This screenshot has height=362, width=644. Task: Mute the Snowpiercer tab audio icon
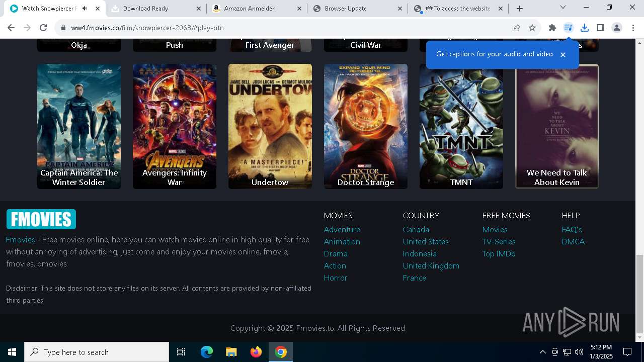coord(85,9)
